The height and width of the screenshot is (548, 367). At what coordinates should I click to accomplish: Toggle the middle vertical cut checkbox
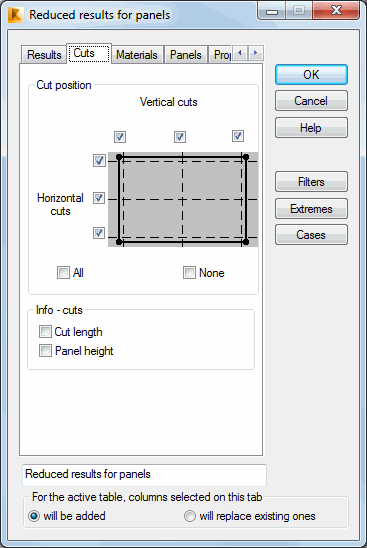180,137
